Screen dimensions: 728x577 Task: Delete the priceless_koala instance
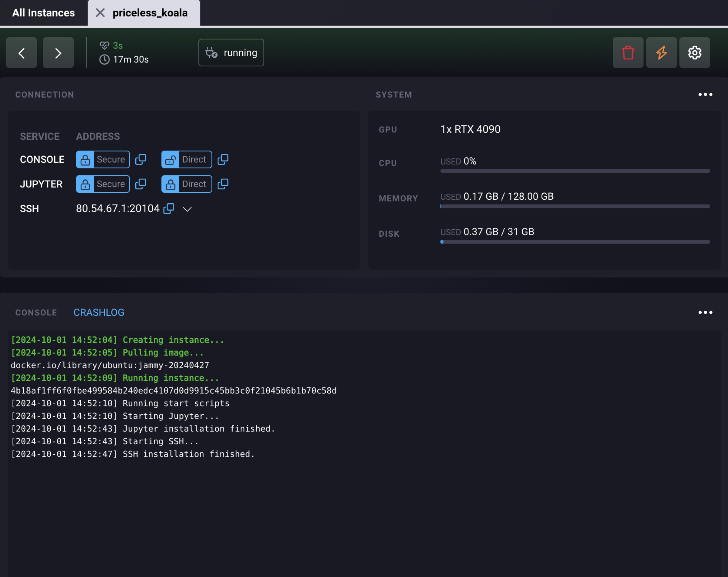pos(628,53)
